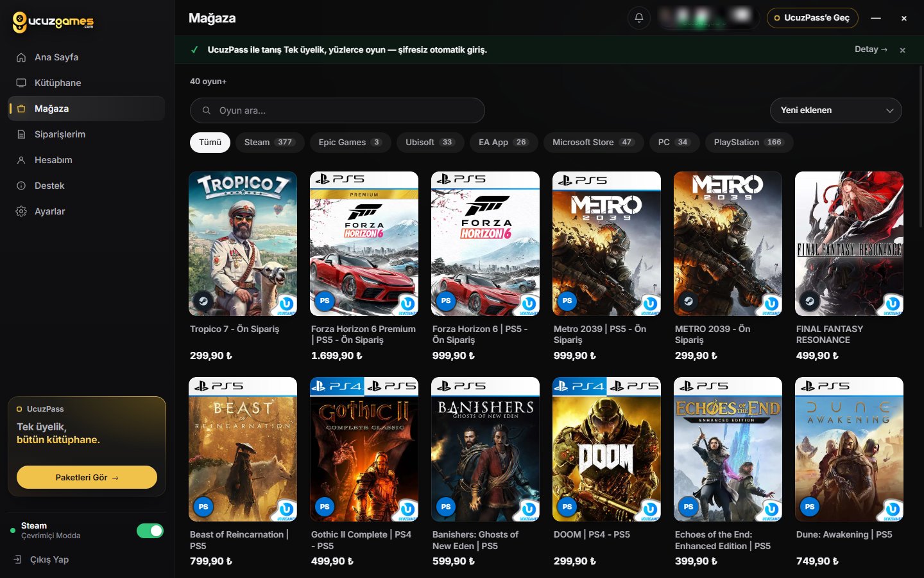The image size is (924, 578).
Task: Click the UcuzPass'e Geç button
Action: point(812,18)
